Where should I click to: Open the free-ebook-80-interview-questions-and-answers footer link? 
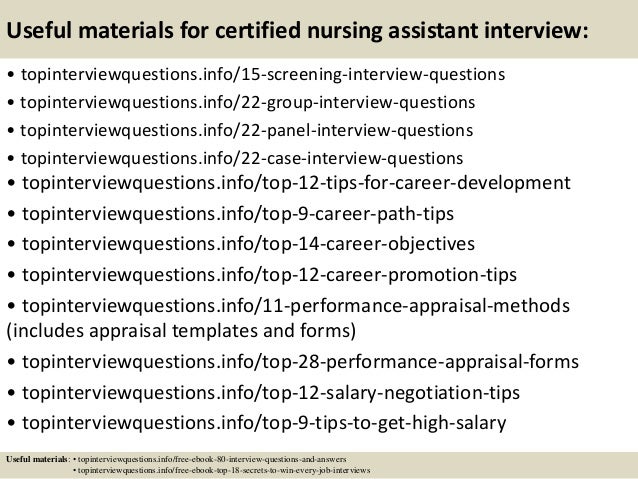tap(212, 459)
